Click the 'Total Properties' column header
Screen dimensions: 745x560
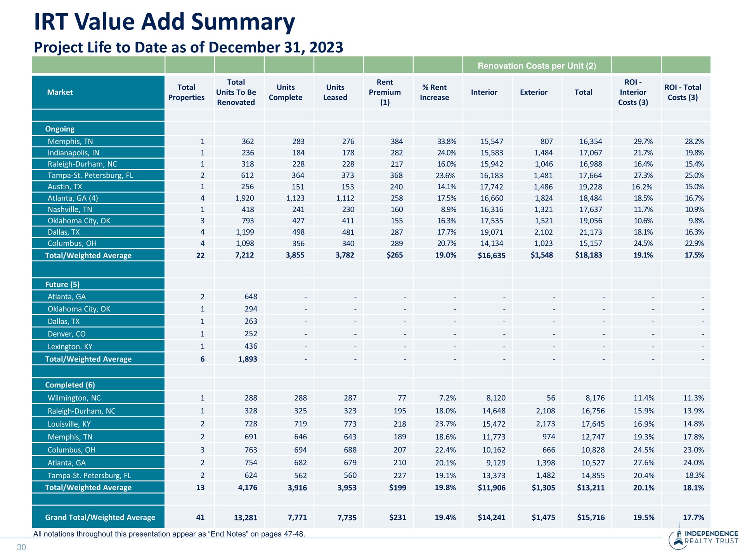pos(186,92)
